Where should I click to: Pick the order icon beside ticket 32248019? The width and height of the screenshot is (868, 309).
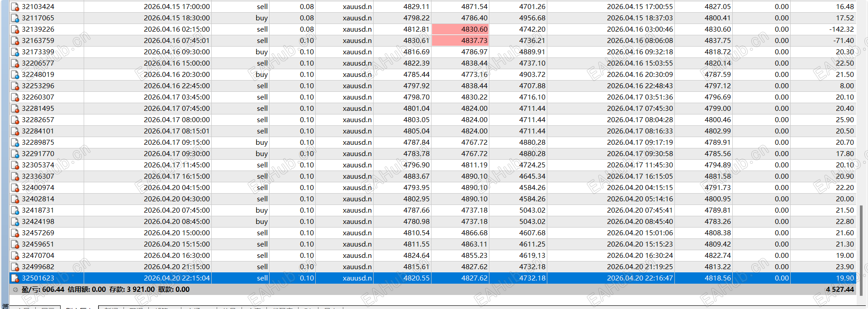(x=15, y=75)
